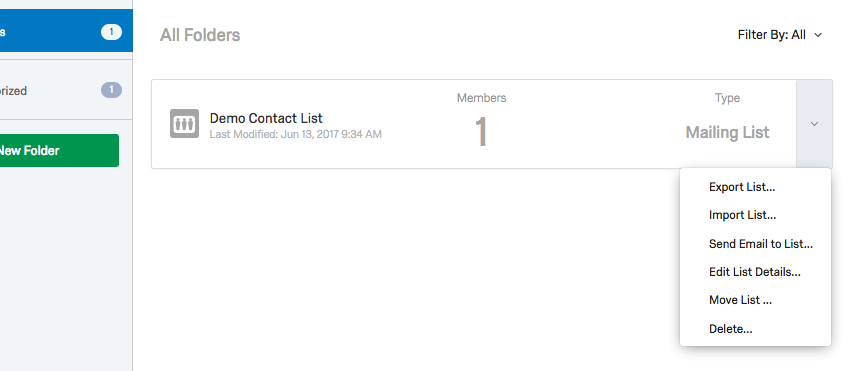The width and height of the screenshot is (850, 371).
Task: Click the Last Modified date text
Action: 295,134
